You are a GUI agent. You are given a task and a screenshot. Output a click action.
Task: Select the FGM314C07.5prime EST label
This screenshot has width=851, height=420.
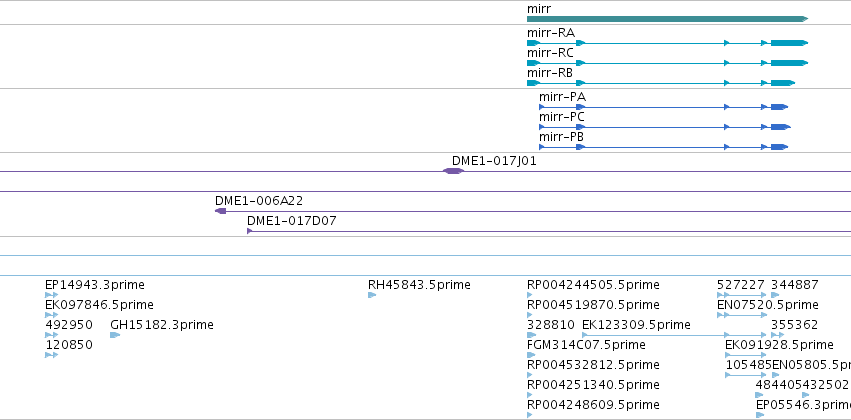(586, 345)
